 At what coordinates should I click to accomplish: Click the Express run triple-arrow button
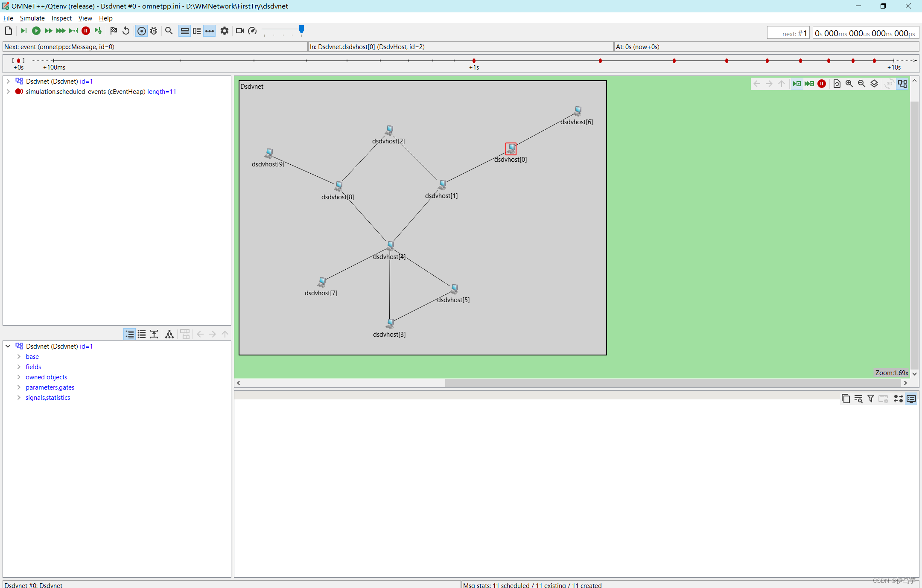61,31
